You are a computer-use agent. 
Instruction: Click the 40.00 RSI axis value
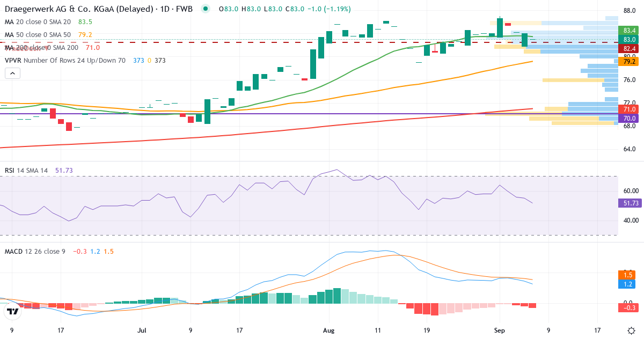point(631,220)
